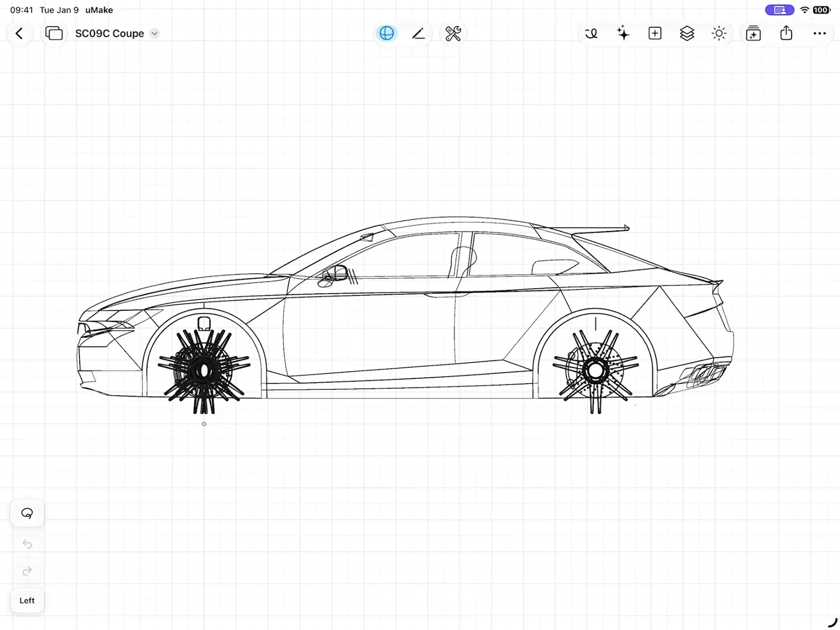
Task: Tap the corner curl icon at bottom right
Action: coord(832,622)
